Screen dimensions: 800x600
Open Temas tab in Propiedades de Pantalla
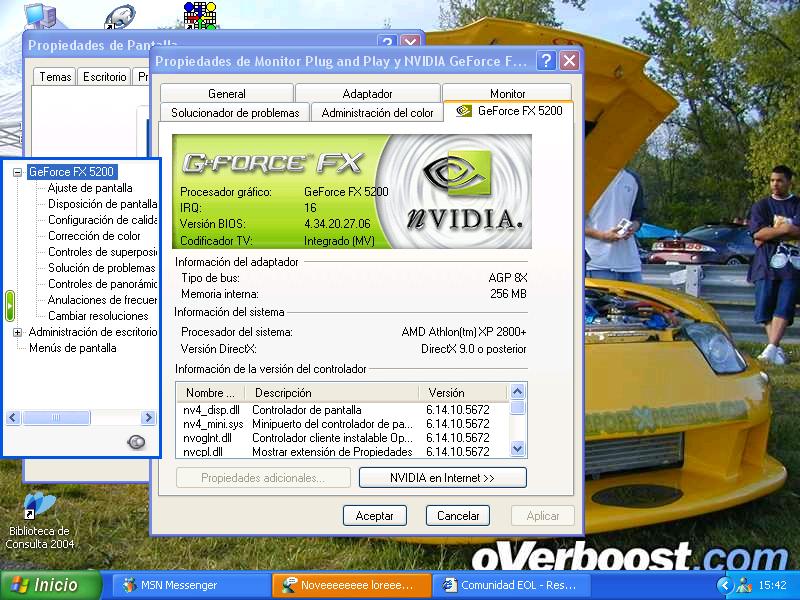coord(55,77)
